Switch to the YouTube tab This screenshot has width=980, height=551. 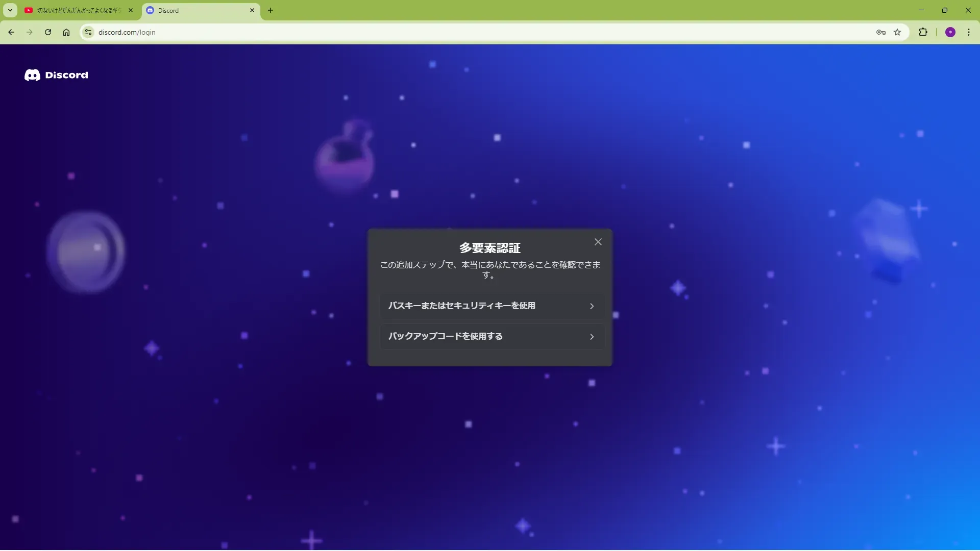[77, 10]
